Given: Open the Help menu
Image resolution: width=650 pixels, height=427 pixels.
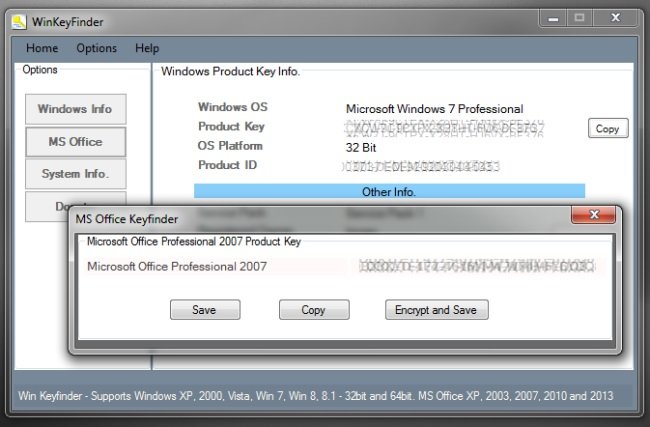Looking at the screenshot, I should 147,48.
